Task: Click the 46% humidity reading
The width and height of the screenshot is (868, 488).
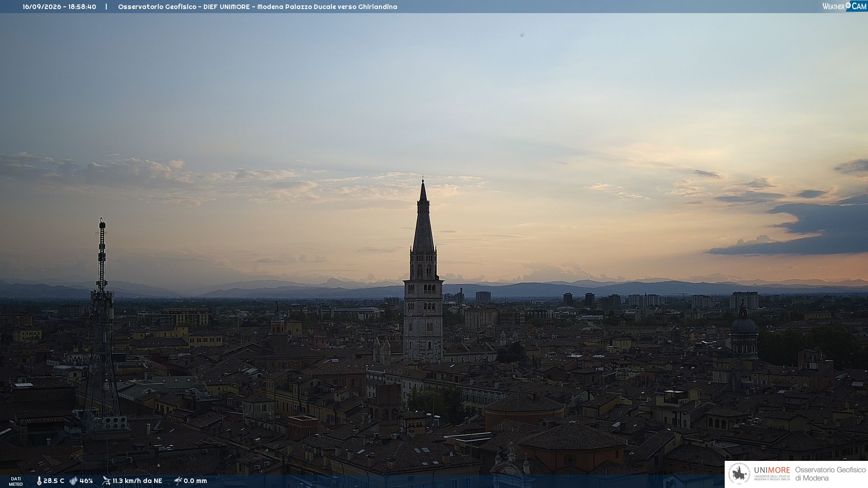Action: coord(86,481)
